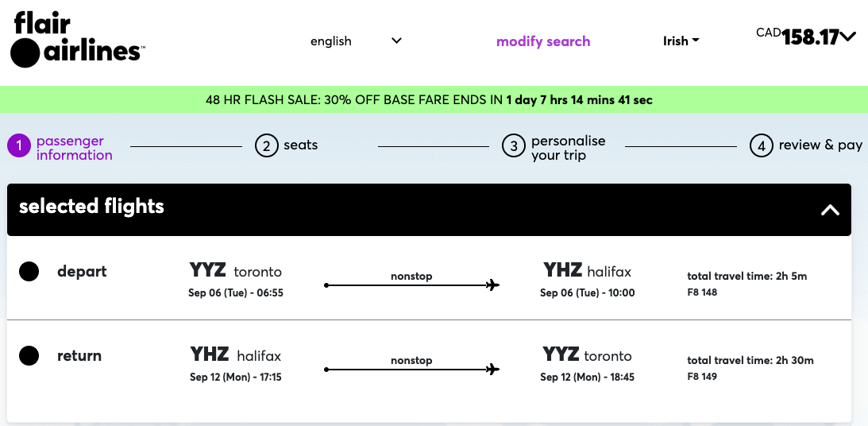Click the modify search link

point(543,41)
